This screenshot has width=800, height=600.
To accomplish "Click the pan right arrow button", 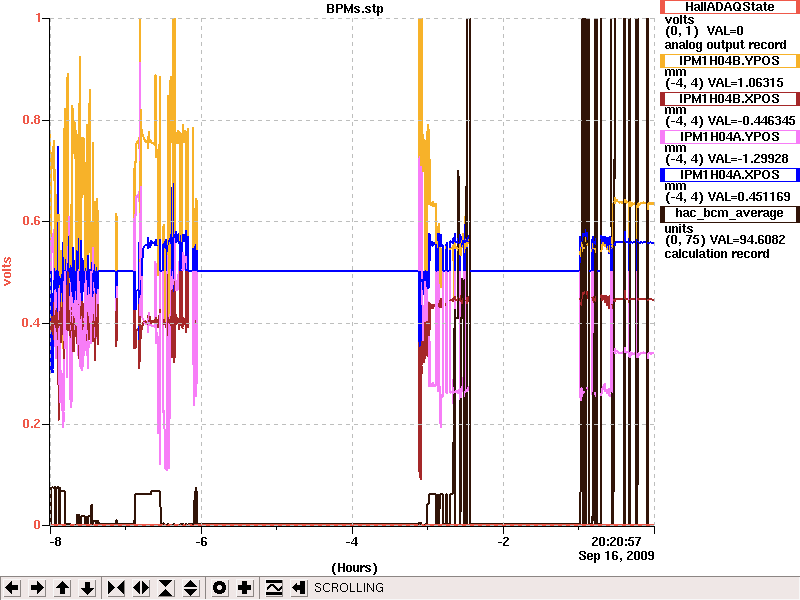I will tap(37, 588).
